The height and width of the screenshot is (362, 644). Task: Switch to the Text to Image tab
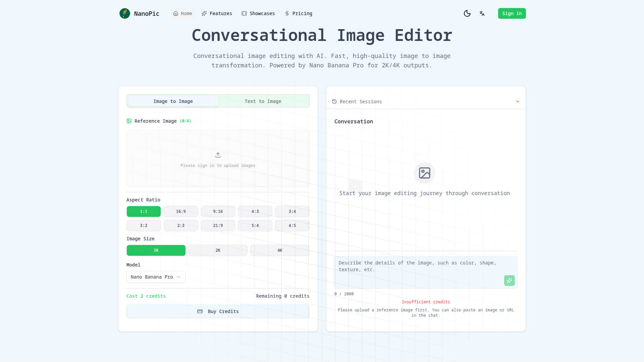pyautogui.click(x=263, y=101)
